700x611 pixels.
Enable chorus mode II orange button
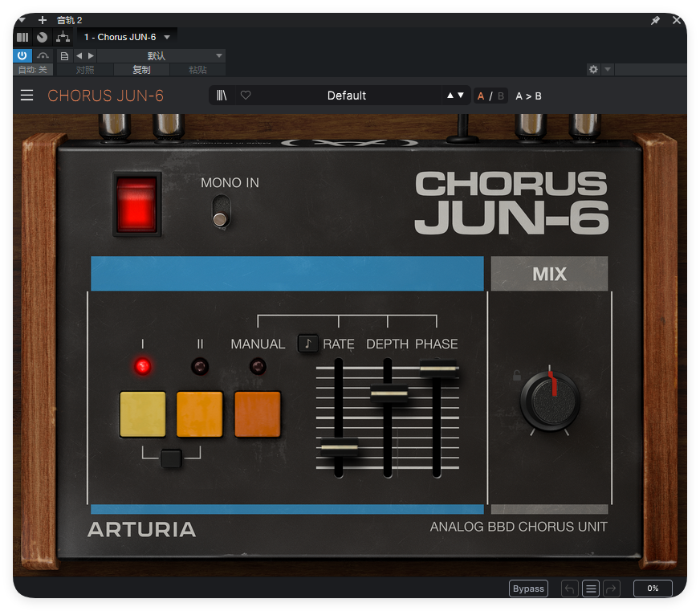click(200, 414)
